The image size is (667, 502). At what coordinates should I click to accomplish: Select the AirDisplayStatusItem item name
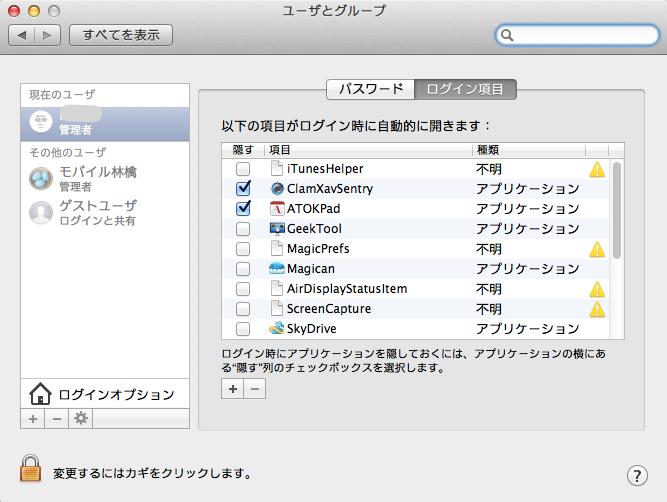pyautogui.click(x=347, y=289)
